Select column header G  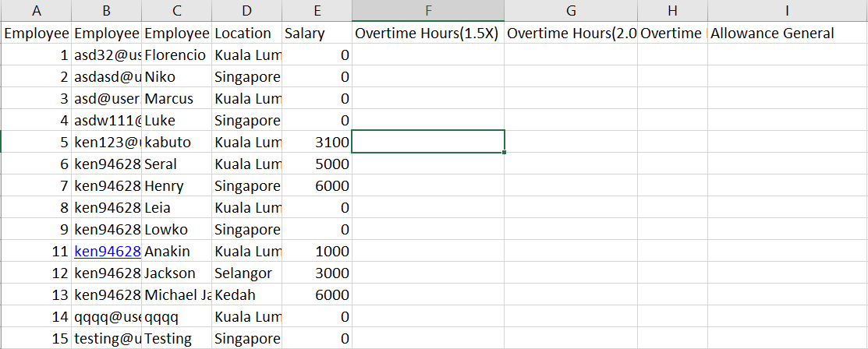pos(571,10)
